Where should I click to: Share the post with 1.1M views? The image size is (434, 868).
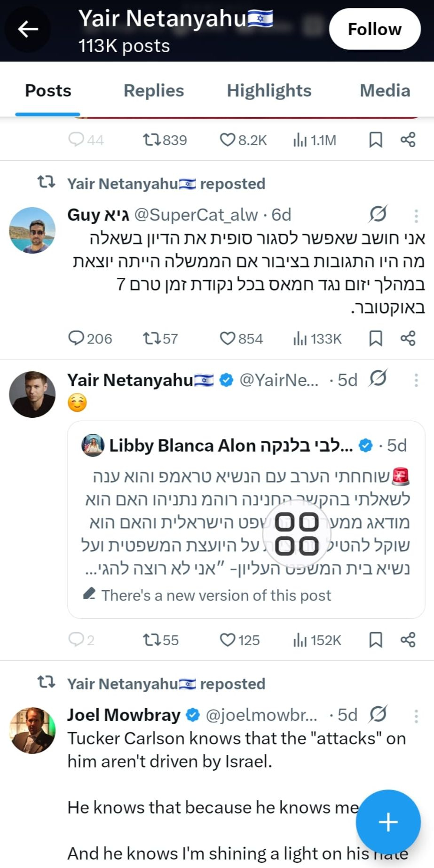pyautogui.click(x=408, y=140)
